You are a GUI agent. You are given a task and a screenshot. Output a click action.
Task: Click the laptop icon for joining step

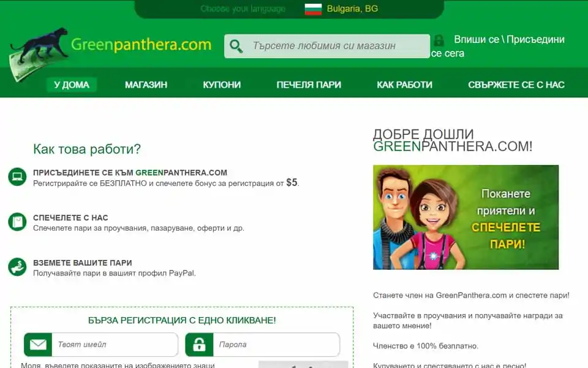pyautogui.click(x=17, y=177)
